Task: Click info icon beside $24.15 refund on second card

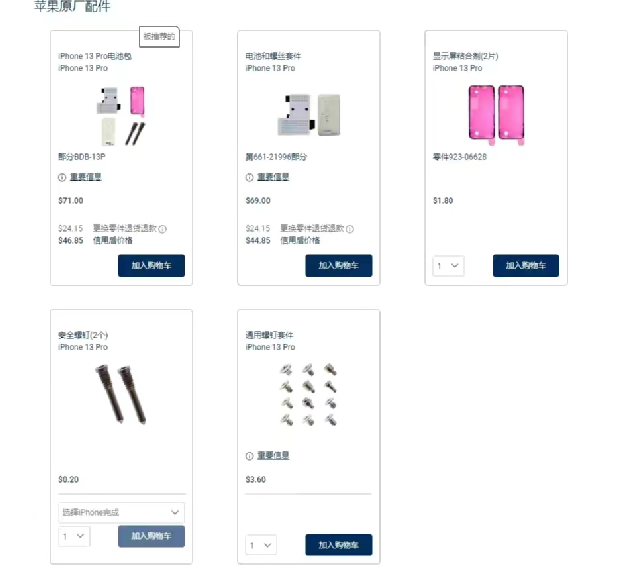Action: (350, 229)
